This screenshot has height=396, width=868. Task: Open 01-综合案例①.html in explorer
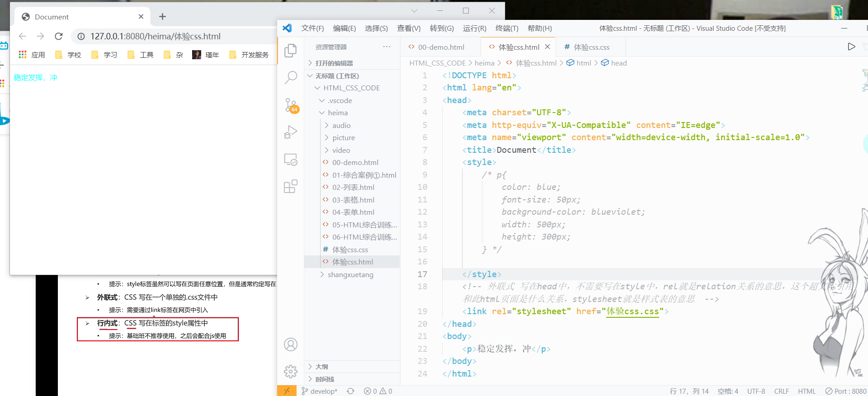(x=359, y=175)
